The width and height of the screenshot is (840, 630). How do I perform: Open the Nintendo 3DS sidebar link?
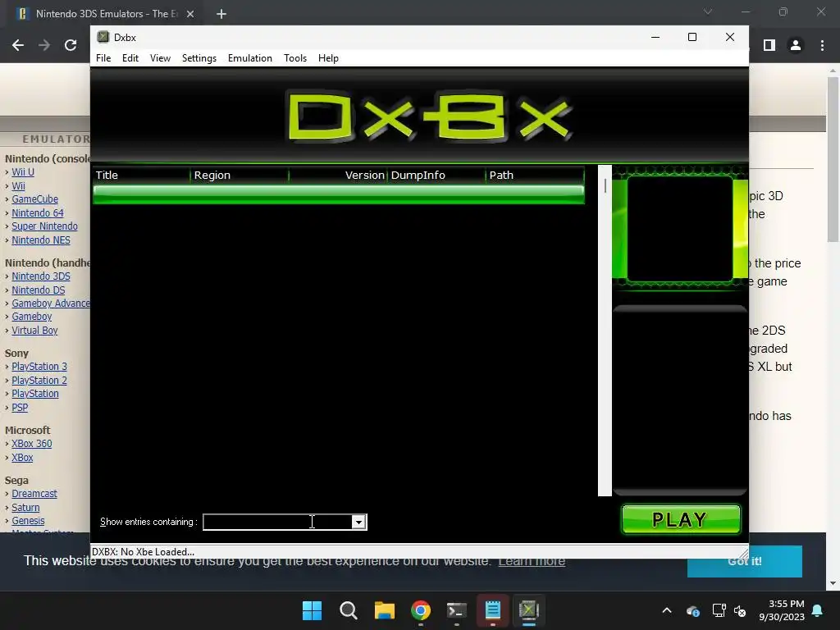(41, 276)
